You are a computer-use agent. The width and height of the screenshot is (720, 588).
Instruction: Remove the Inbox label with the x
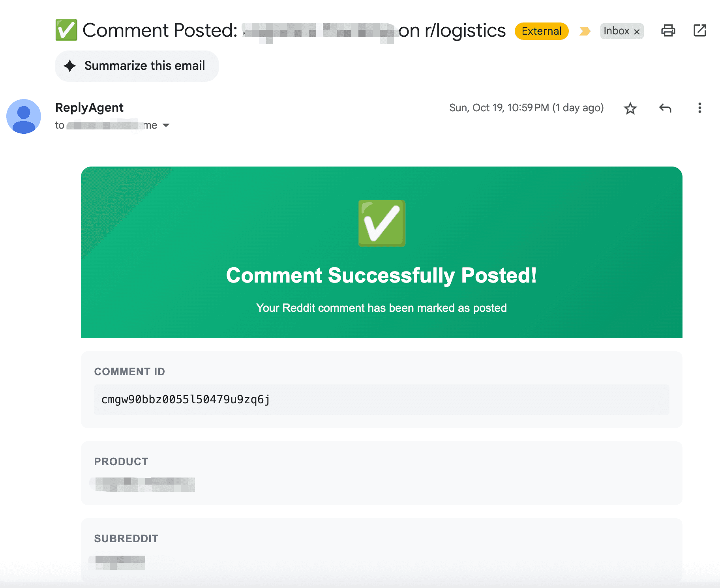pyautogui.click(x=636, y=31)
